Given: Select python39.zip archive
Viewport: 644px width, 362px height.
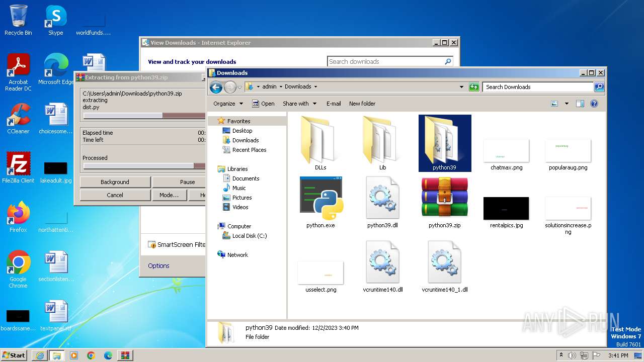Looking at the screenshot, I should pos(445,202).
